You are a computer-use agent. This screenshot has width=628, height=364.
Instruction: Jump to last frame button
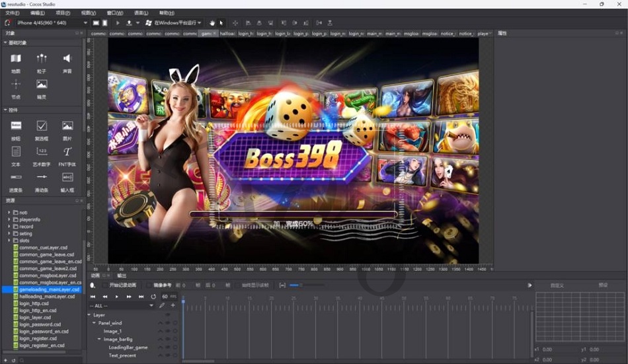tap(141, 297)
